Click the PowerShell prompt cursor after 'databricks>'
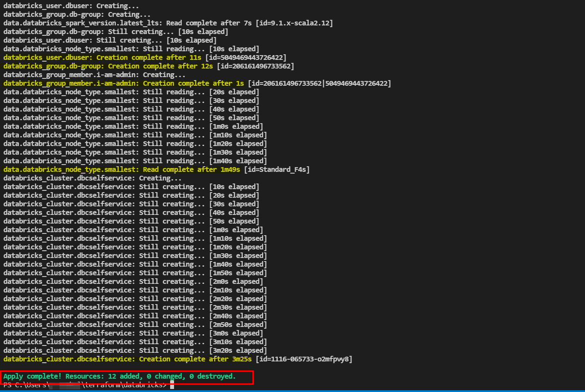This screenshot has height=392, width=585. click(x=172, y=385)
